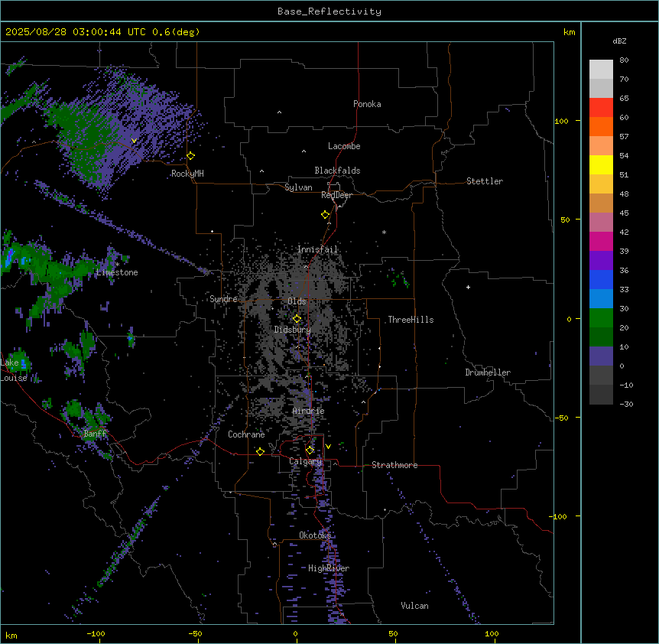The height and width of the screenshot is (644, 659).
Task: Click the RedDeer city label
Action: pos(336,195)
